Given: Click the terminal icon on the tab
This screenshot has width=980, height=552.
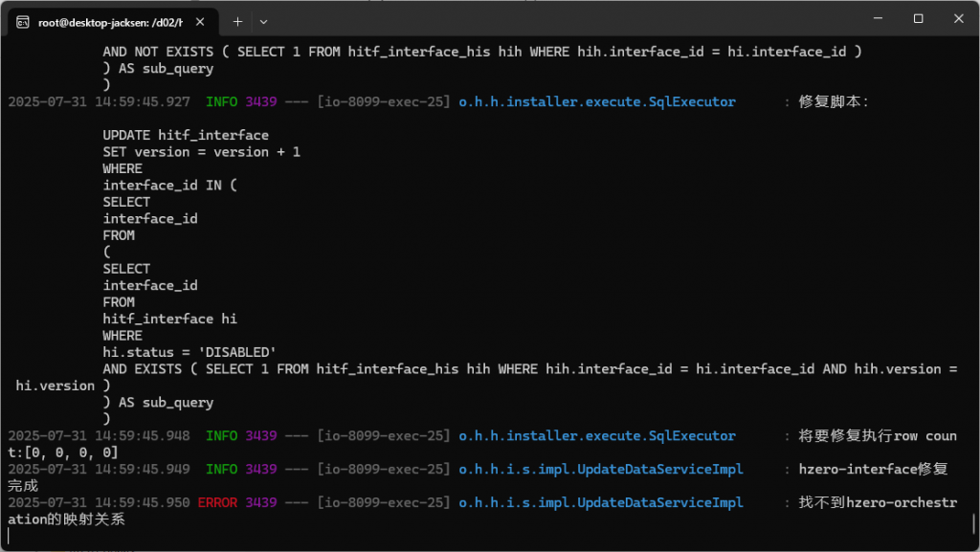Looking at the screenshot, I should (x=22, y=21).
